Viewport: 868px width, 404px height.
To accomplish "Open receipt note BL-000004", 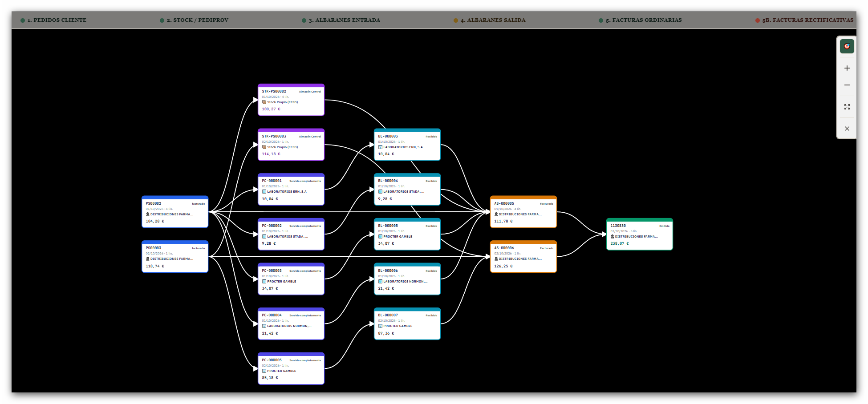I will [407, 190].
